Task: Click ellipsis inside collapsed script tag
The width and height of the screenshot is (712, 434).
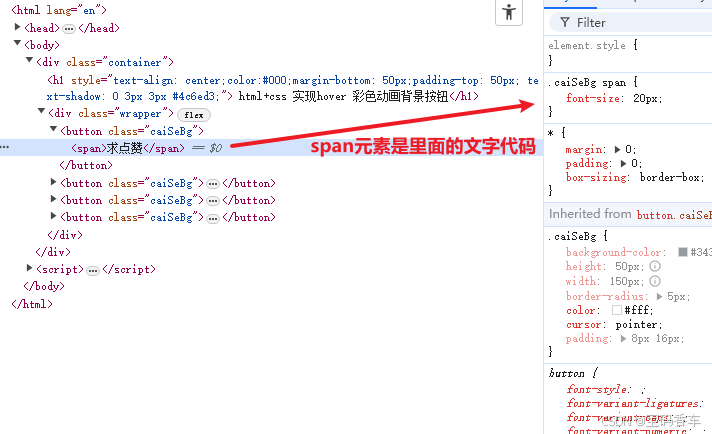Action: 93,271
